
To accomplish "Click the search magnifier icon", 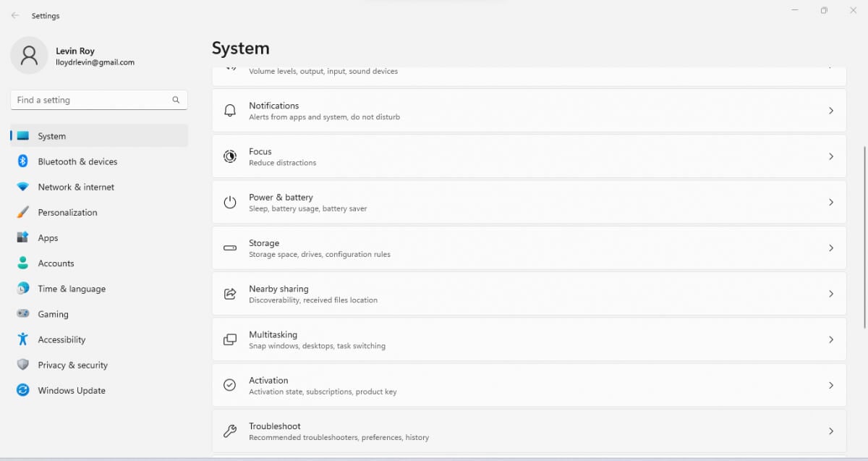I will [x=176, y=100].
